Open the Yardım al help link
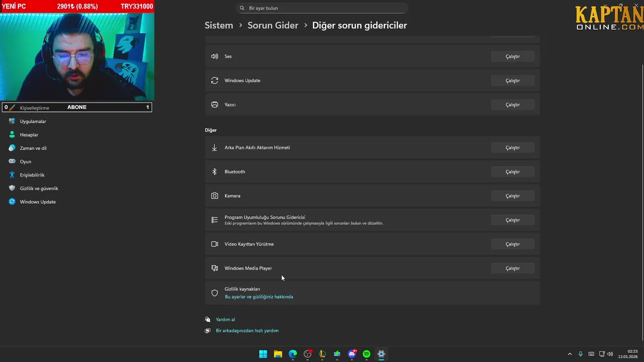The height and width of the screenshot is (362, 644). (x=225, y=320)
